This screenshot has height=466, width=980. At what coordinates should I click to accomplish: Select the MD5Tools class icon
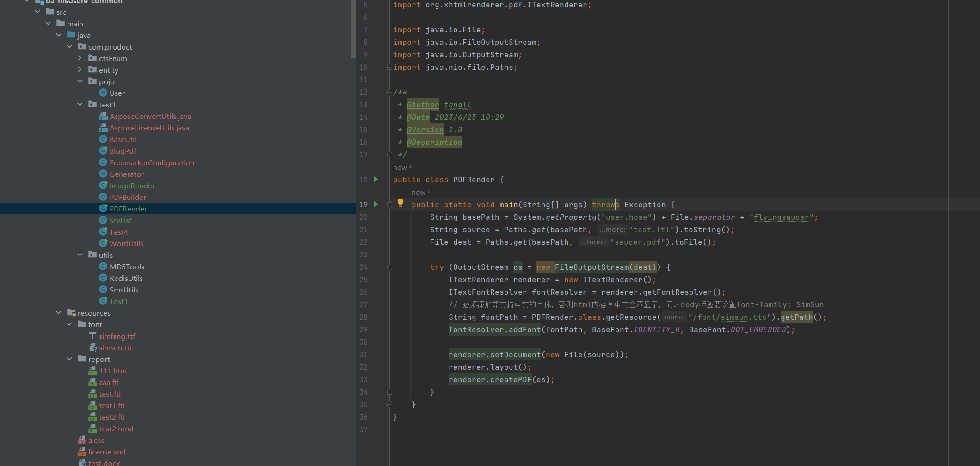tap(103, 267)
